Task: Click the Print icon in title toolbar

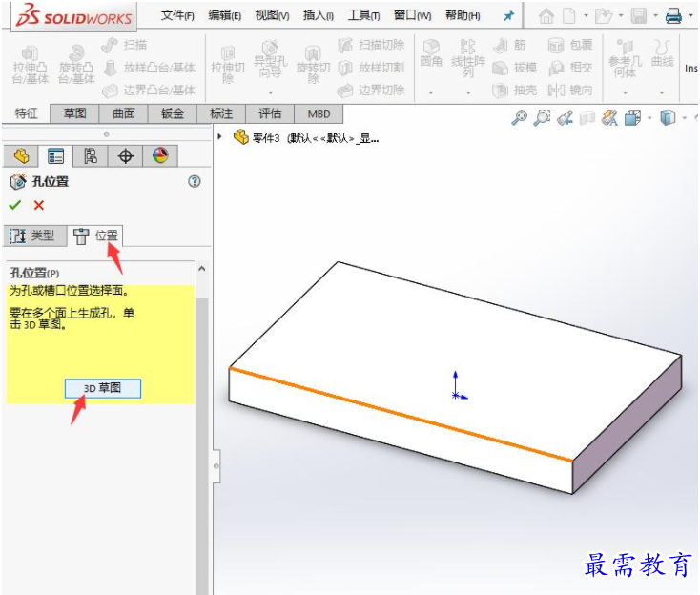Action: pos(673,16)
